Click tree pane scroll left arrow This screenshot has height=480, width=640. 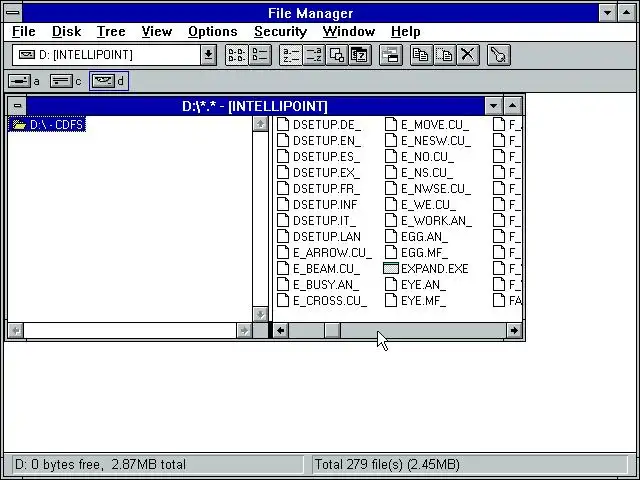click(16, 330)
